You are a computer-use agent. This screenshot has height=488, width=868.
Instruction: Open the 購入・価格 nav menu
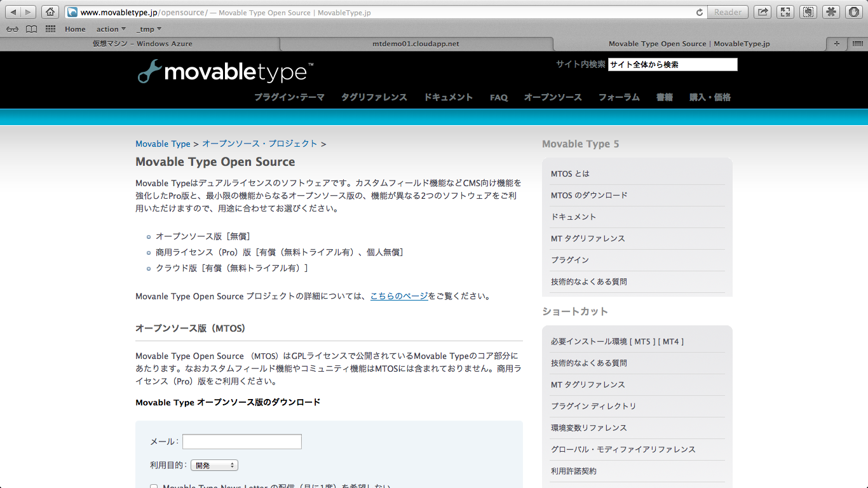pos(710,97)
